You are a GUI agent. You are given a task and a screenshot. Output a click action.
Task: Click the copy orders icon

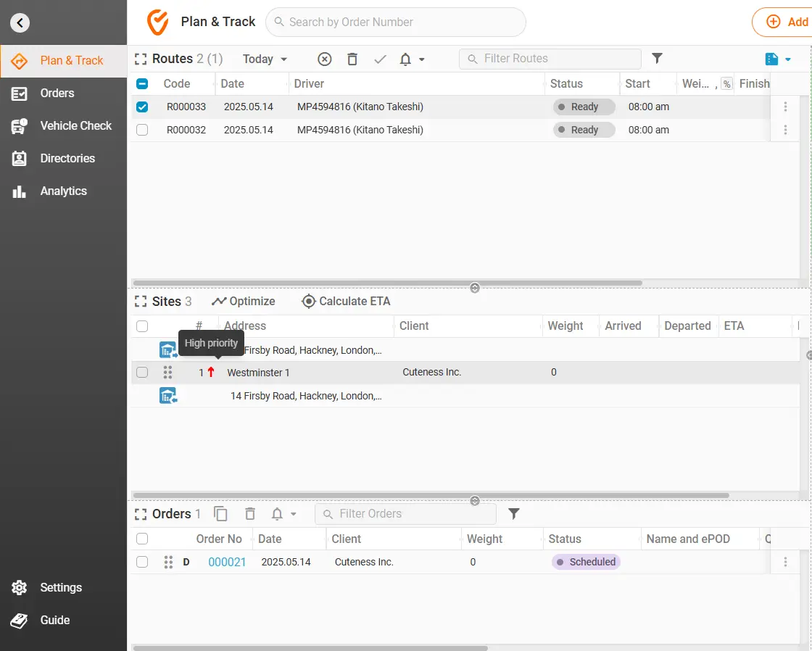pos(221,514)
